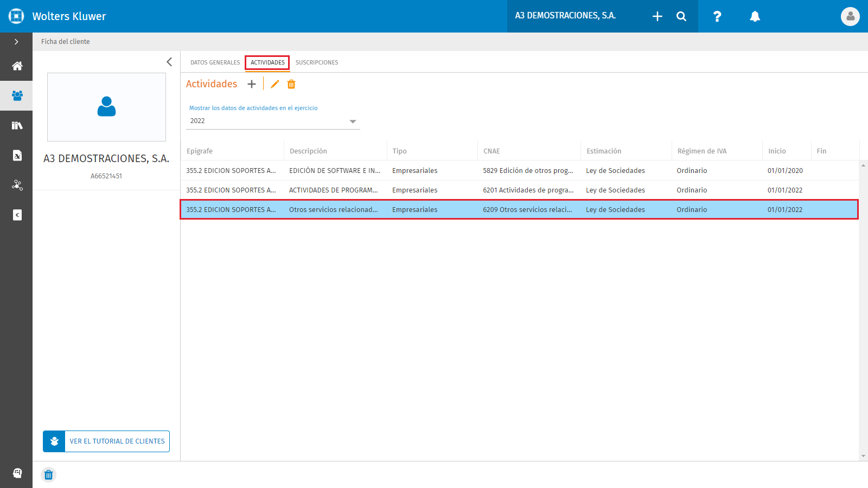Screen dimensions: 868x488
Task: Open the help question mark
Action: tap(717, 16)
